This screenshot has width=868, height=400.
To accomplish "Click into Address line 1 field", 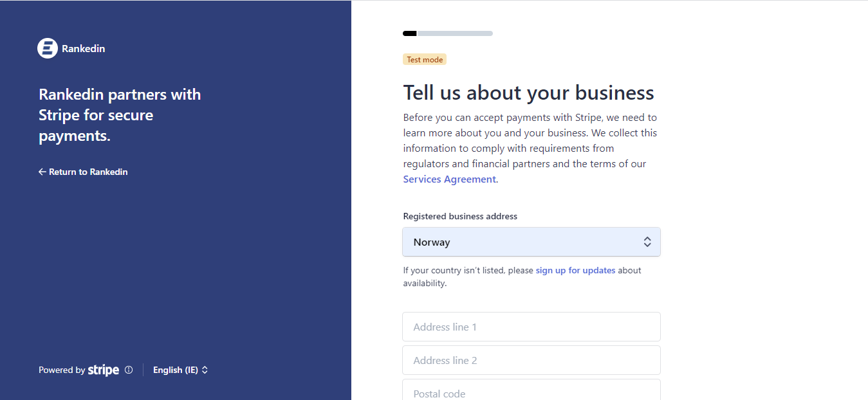I will click(x=531, y=327).
